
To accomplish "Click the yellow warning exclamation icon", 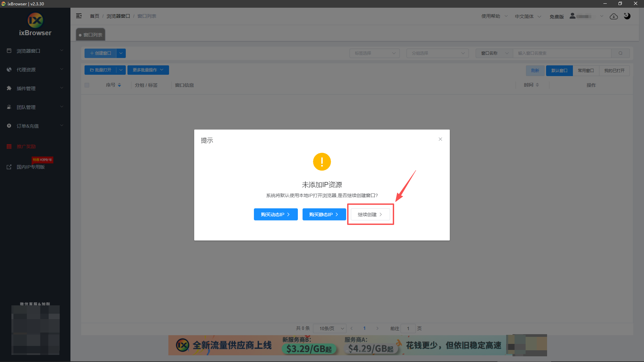I will [322, 162].
